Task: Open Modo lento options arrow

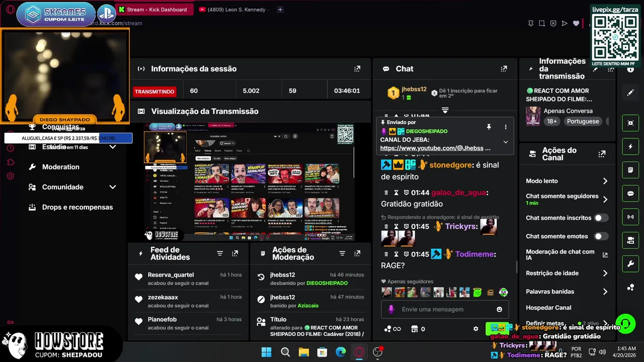Action: coord(605,181)
